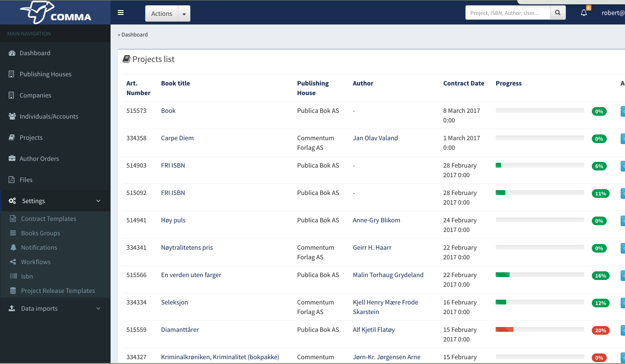Screen dimensions: 625x364
Task: Click the 11% progress badge
Action: coord(600,194)
